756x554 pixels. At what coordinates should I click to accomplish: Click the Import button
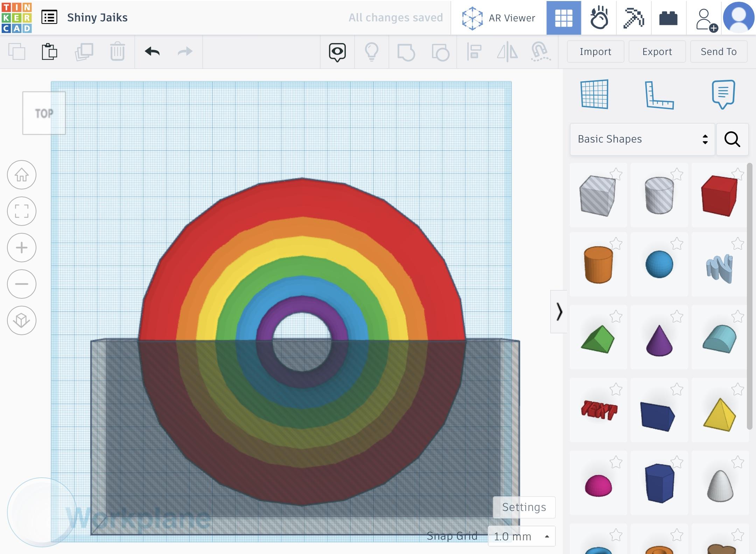click(x=595, y=52)
